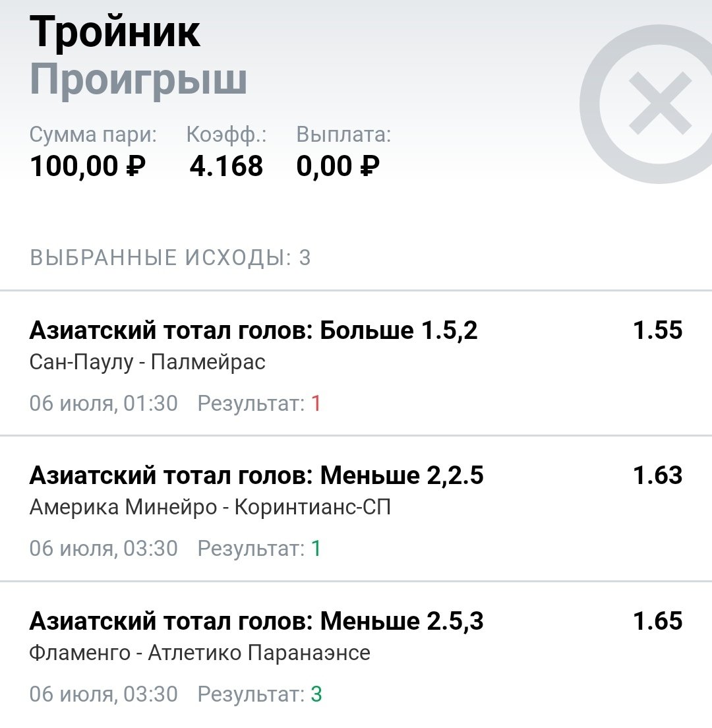
Task: Click the "Сумма пари:" label
Action: (x=93, y=135)
